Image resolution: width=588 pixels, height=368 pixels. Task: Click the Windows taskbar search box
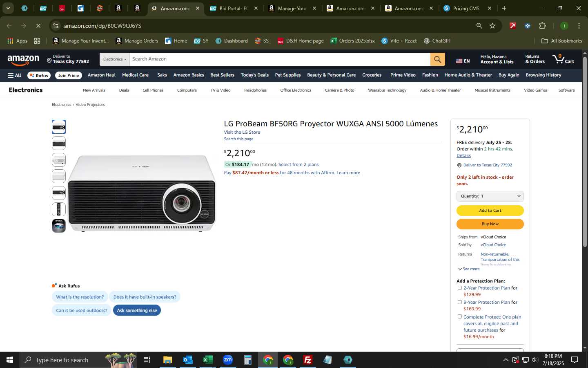click(78, 360)
